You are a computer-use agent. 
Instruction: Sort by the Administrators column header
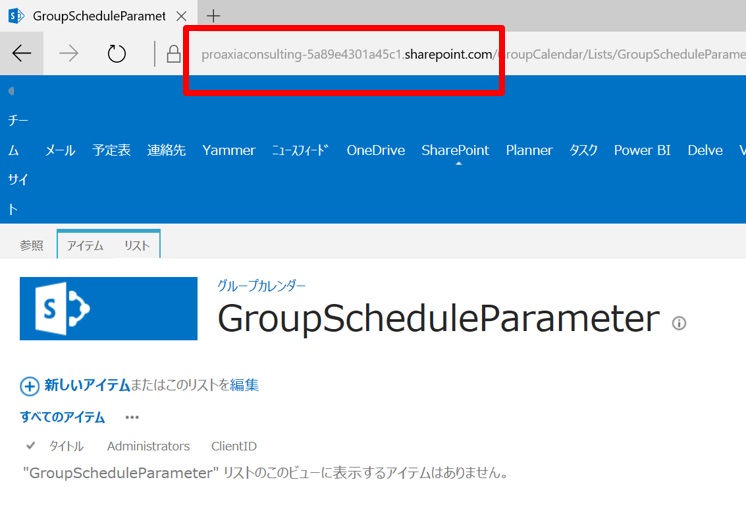coord(148,446)
